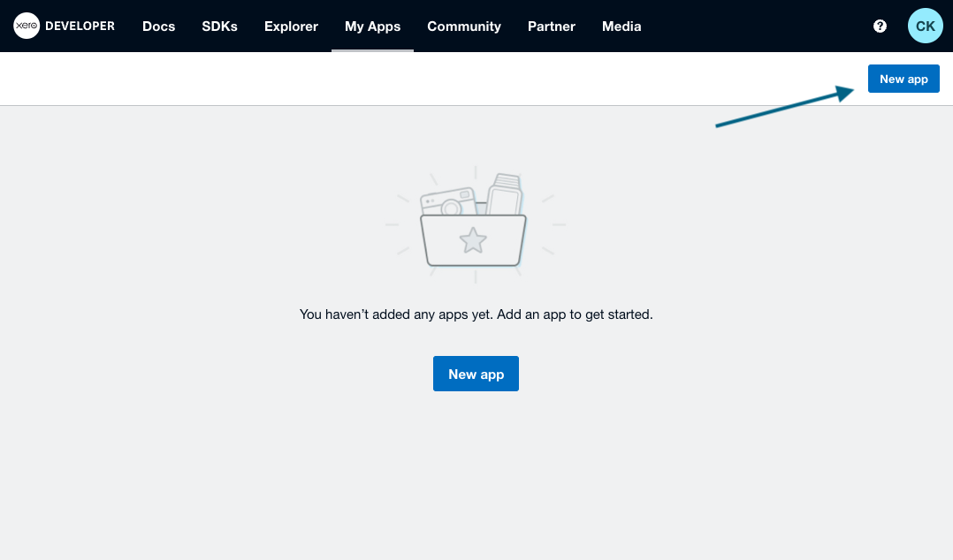Click the camera in the empty-state illustration
The width and height of the screenshot is (953, 560).
point(447,201)
